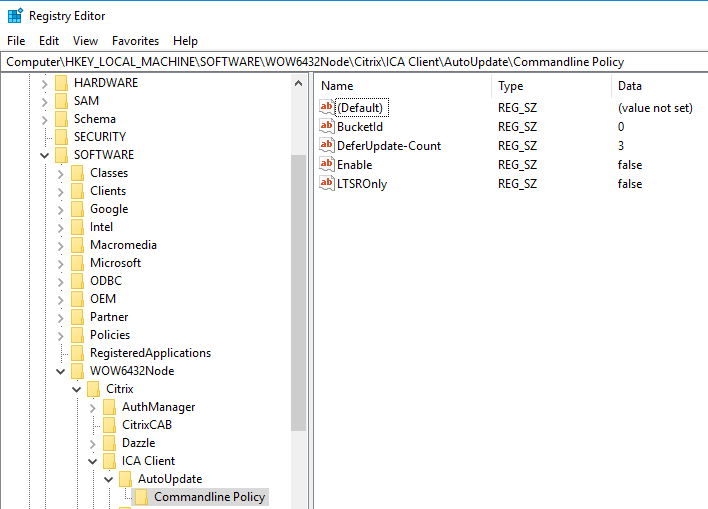This screenshot has height=509, width=708.
Task: Select the Commandline Policy folder icon
Action: click(142, 497)
